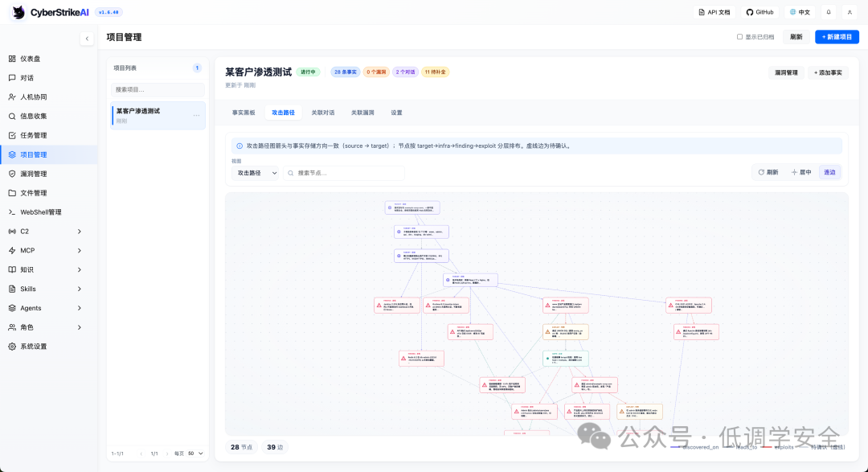Click the 项目管理 layers icon
Screen dimensions: 868x472
[x=12, y=154]
